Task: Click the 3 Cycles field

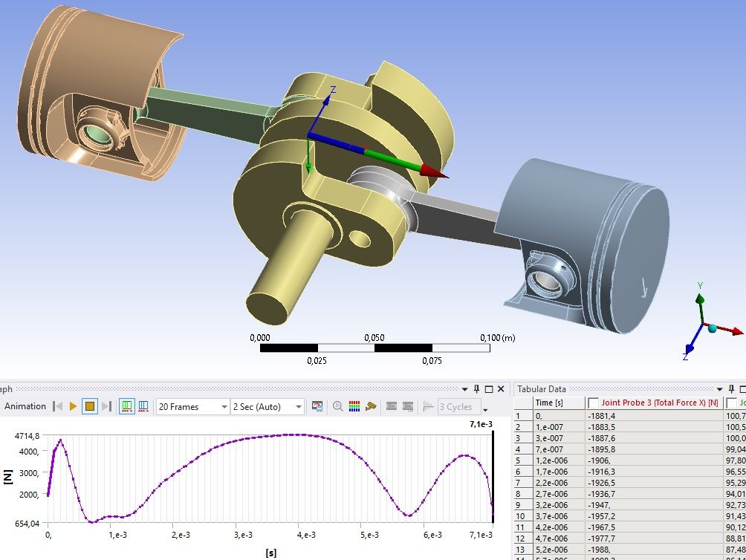Action: pyautogui.click(x=455, y=407)
